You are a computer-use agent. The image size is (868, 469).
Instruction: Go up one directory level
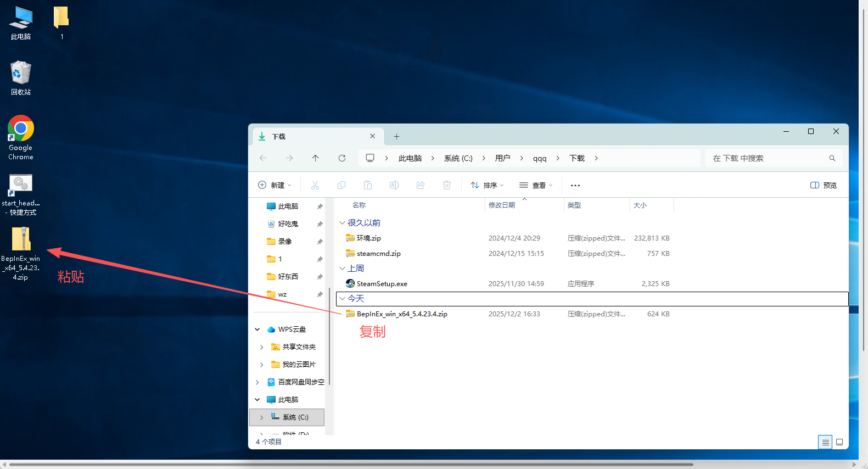(x=316, y=158)
